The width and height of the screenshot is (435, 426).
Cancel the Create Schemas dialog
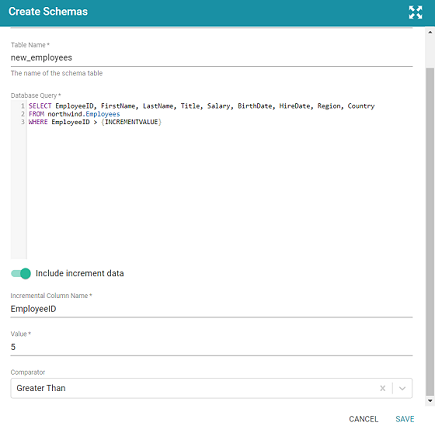[363, 419]
